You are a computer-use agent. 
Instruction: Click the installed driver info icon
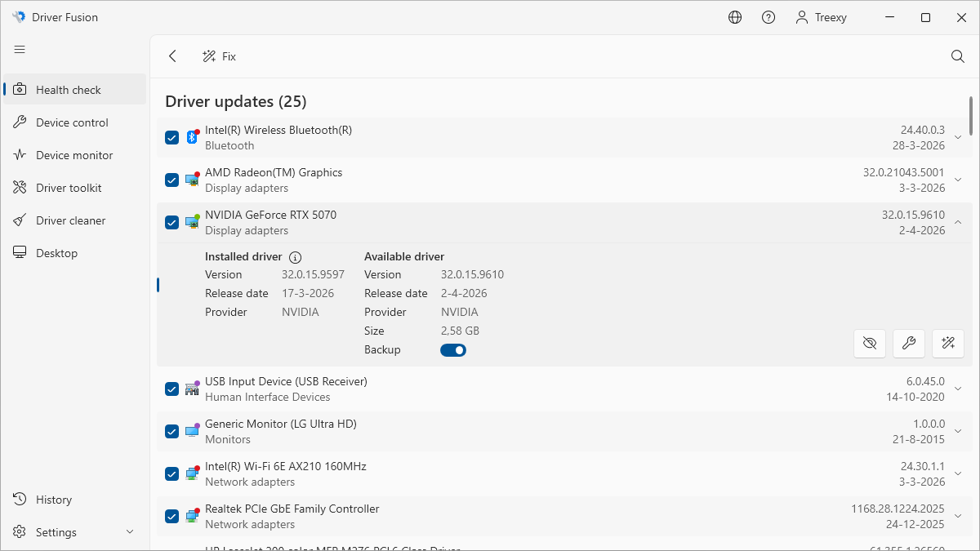pos(296,256)
